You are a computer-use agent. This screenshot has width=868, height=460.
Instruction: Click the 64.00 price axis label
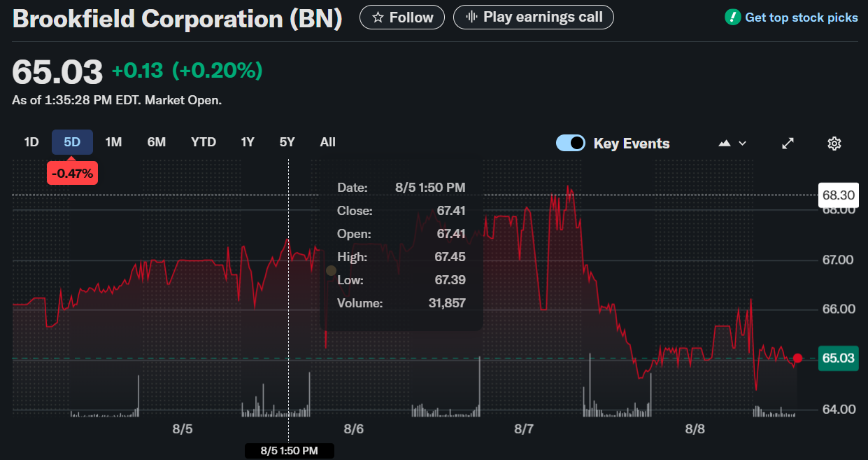(838, 409)
